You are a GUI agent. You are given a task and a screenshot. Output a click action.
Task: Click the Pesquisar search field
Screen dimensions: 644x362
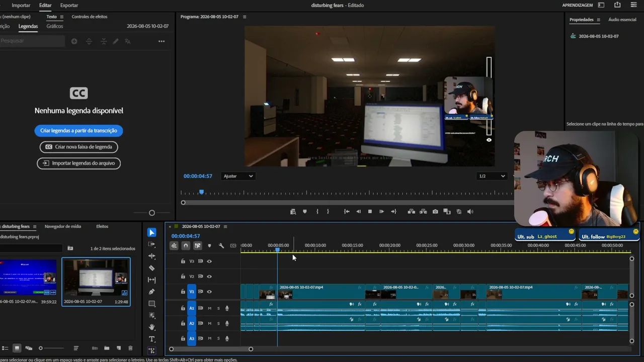tap(32, 41)
